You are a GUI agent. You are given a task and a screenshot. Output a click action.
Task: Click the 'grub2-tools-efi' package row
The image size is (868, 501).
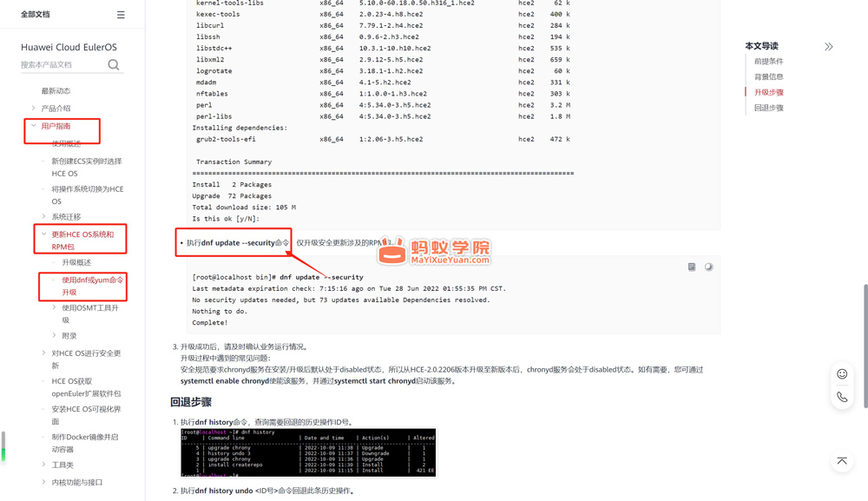pos(383,139)
